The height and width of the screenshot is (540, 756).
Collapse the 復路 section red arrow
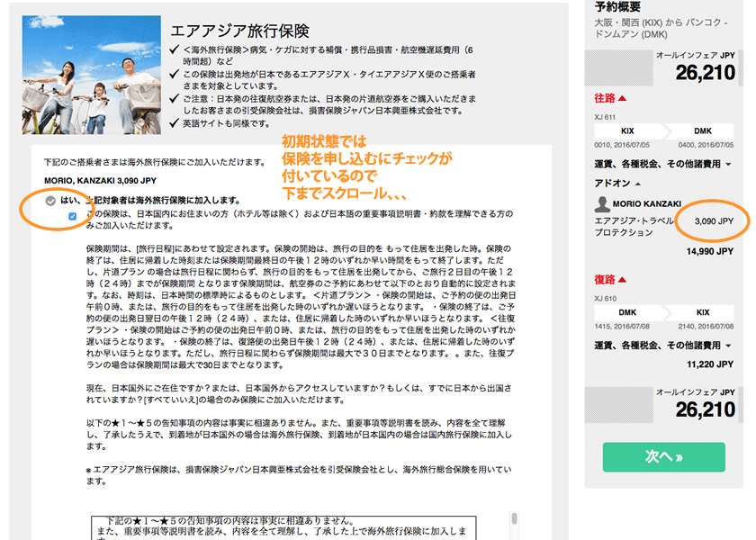click(622, 280)
